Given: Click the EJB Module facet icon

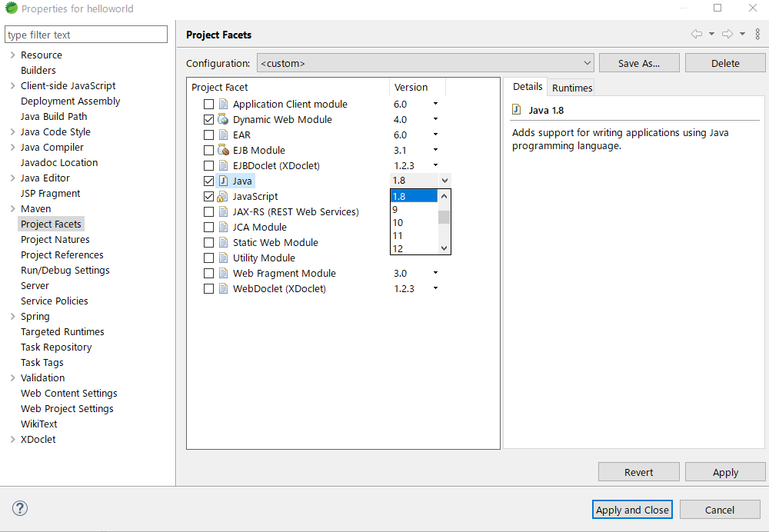Looking at the screenshot, I should coord(223,150).
